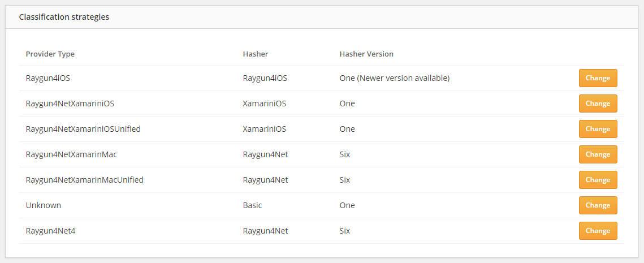644x263 pixels.
Task: Hit Change on Raygun4NetXamarinMac row
Action: click(x=598, y=154)
